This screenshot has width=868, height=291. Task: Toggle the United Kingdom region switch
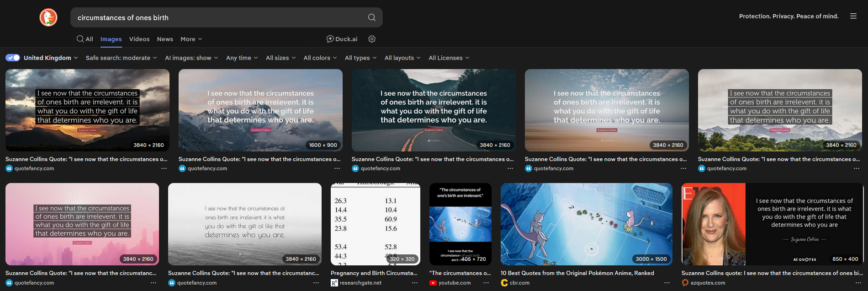tap(13, 58)
